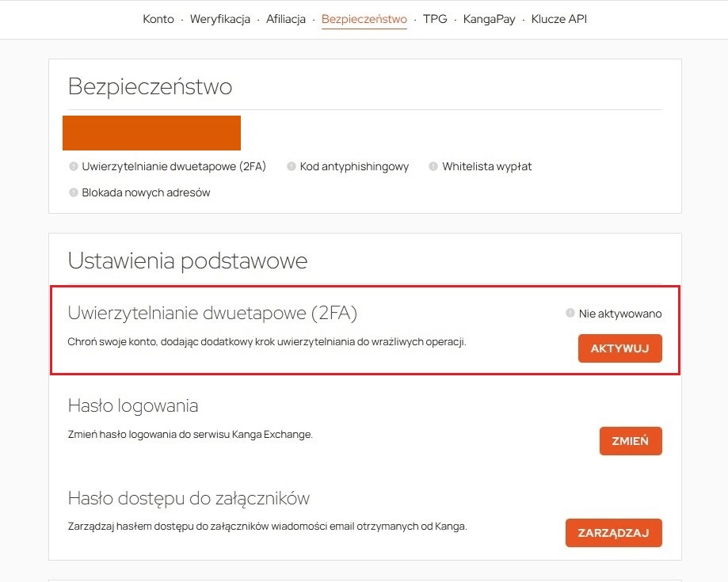The image size is (728, 582).
Task: Click the info icon beside Uwierzytelnianie dwuetapowe status
Action: 74,166
